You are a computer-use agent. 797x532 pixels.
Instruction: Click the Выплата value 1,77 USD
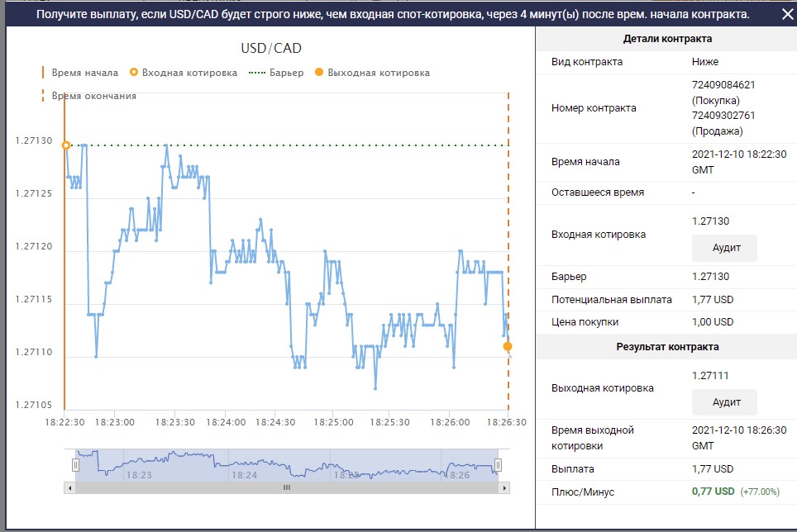[x=713, y=469]
